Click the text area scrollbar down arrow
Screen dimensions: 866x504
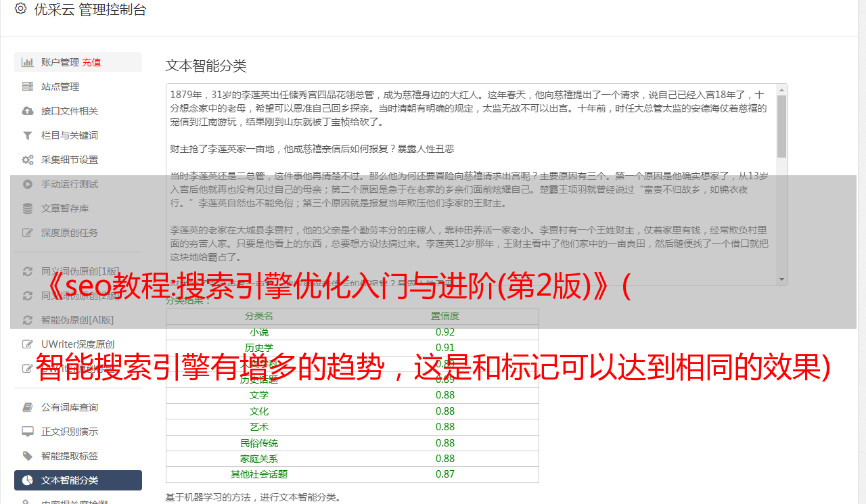coord(781,279)
